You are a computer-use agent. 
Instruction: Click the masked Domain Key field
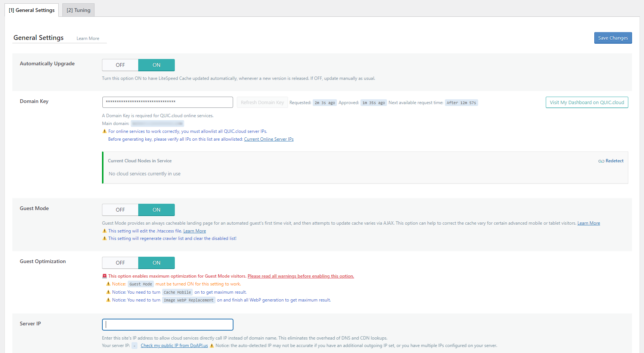click(167, 102)
